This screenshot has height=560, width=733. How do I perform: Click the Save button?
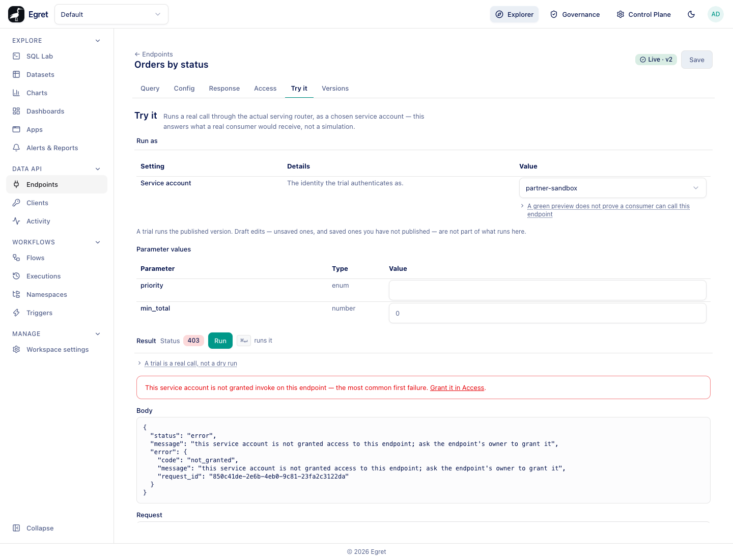(x=697, y=60)
